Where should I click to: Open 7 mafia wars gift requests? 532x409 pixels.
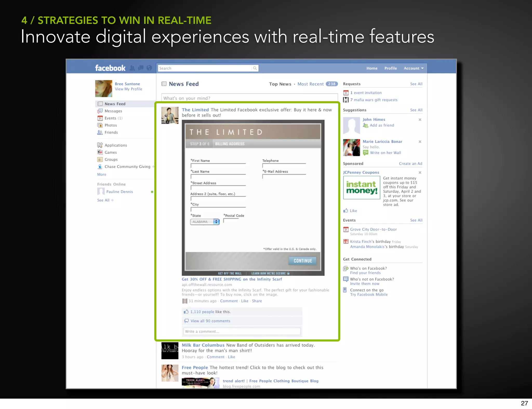pos(374,100)
